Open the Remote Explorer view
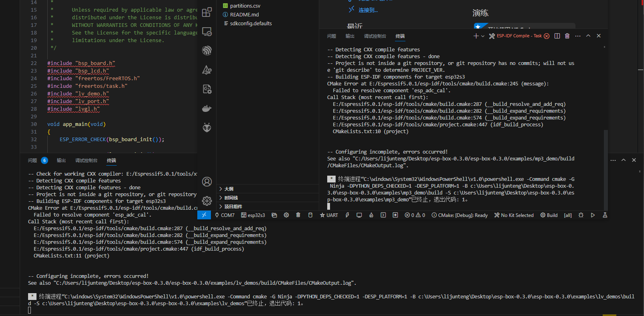 (207, 31)
